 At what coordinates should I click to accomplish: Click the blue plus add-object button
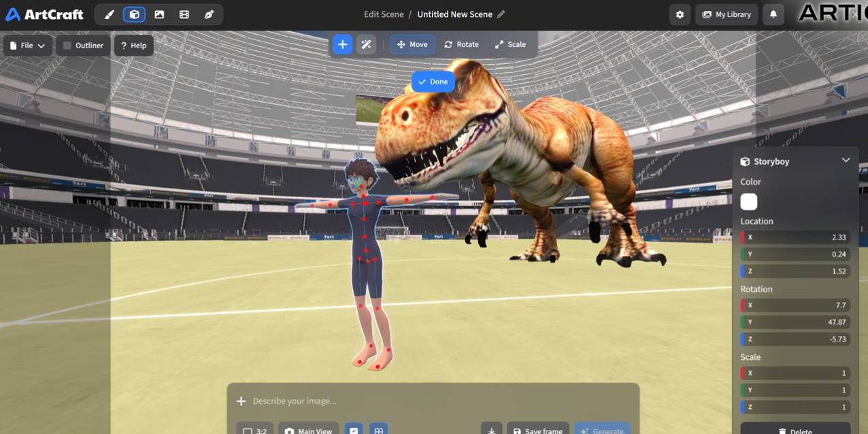click(342, 44)
